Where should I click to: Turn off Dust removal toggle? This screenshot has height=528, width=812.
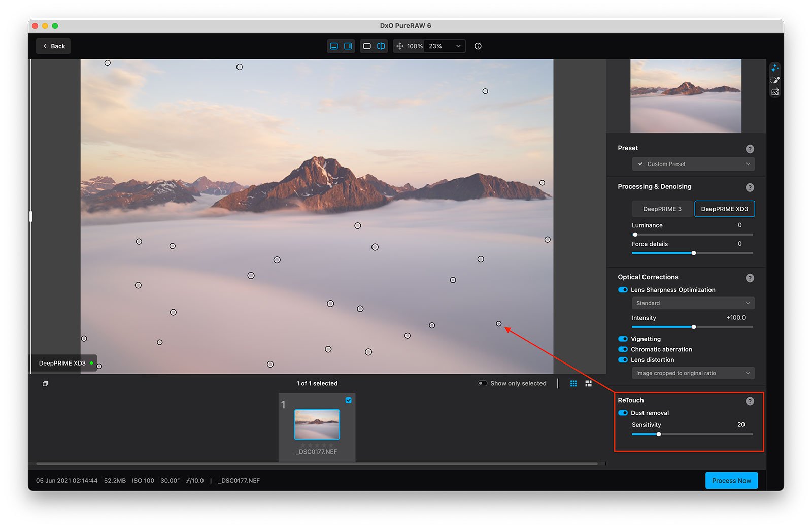[x=623, y=413]
